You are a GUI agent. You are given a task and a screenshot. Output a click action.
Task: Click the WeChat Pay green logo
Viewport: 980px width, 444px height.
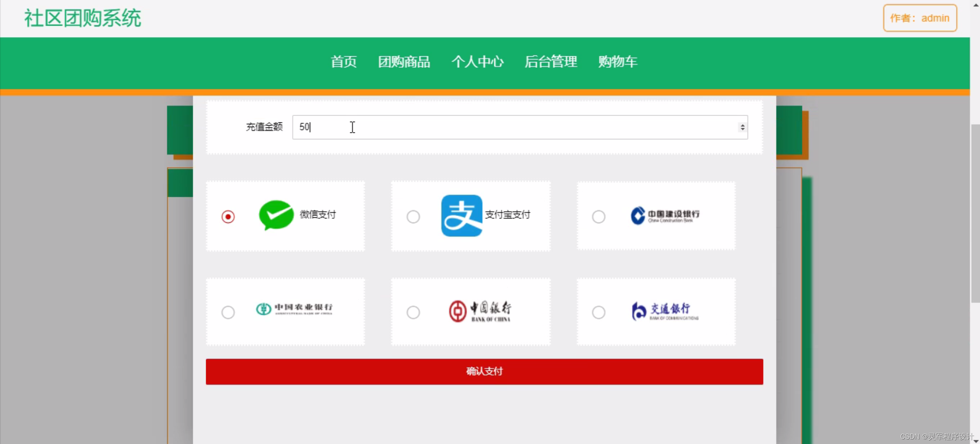(x=276, y=215)
